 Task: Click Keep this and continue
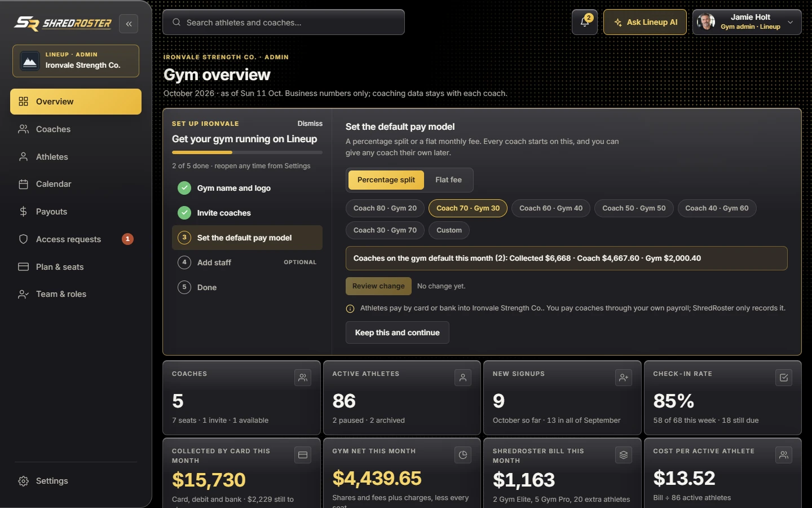[x=398, y=332]
